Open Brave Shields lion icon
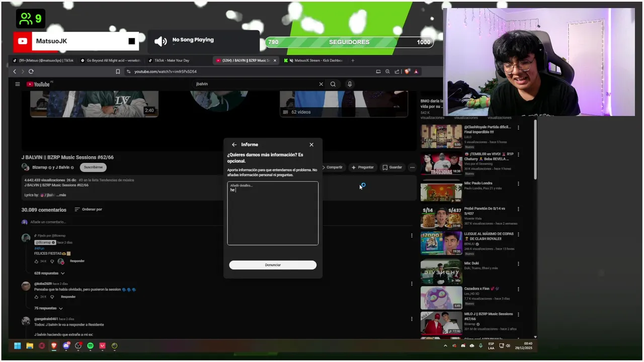 click(408, 71)
